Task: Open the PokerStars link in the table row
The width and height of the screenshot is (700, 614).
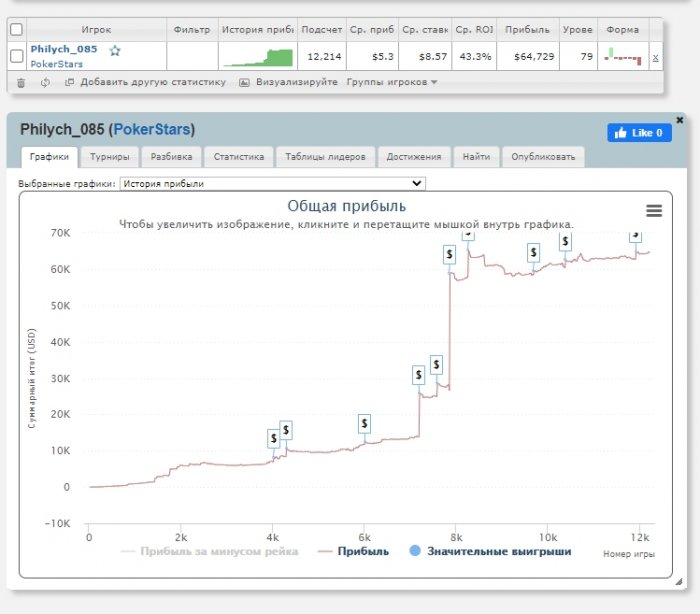Action: point(57,64)
